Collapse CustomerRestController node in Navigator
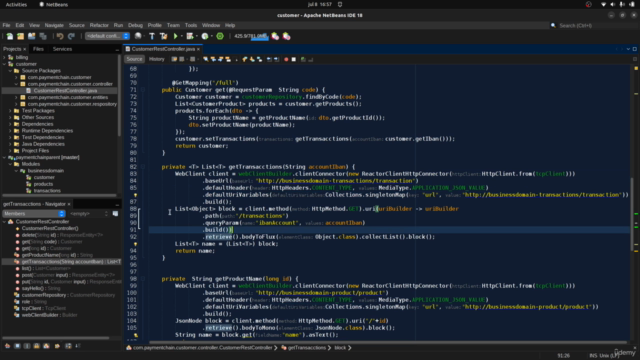 pos(4,222)
